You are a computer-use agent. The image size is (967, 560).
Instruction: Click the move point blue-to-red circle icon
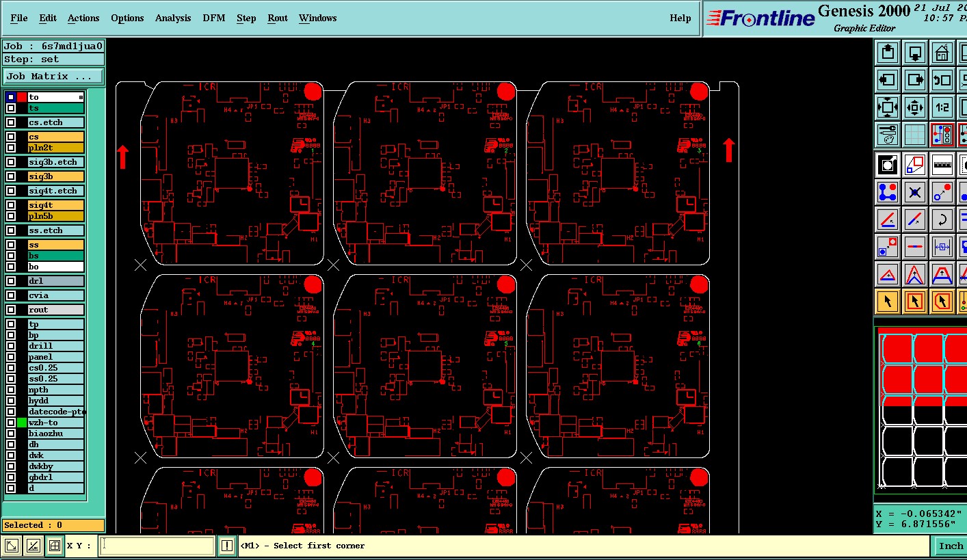tap(942, 192)
